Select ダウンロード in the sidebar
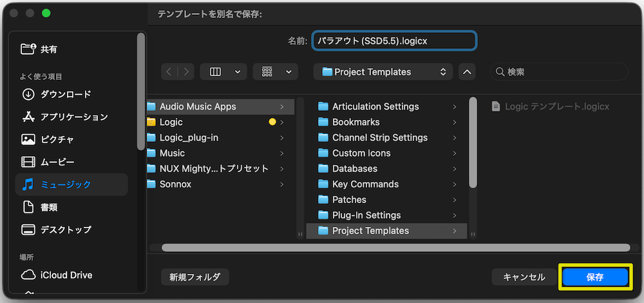 point(66,94)
